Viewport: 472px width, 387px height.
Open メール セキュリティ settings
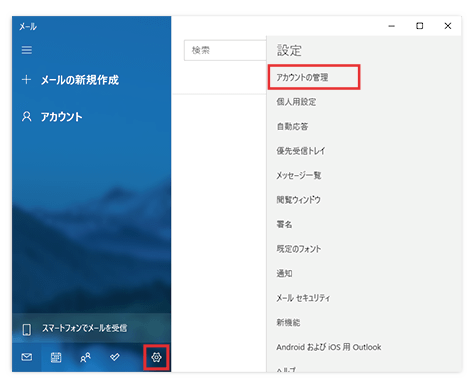pos(303,298)
